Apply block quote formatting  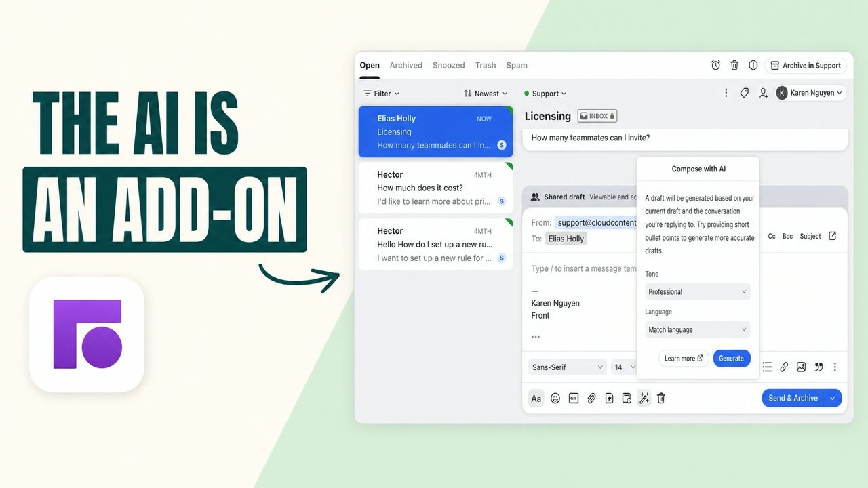pyautogui.click(x=818, y=367)
